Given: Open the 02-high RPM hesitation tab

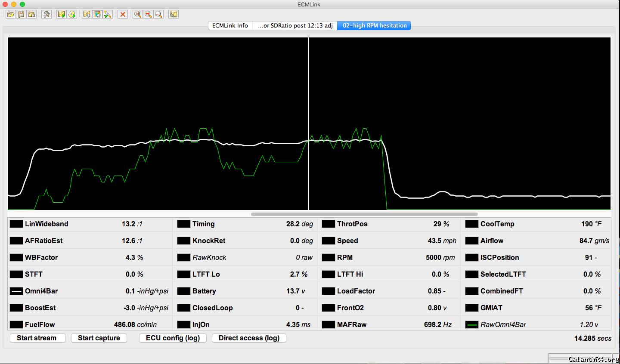Looking at the screenshot, I should [x=374, y=26].
